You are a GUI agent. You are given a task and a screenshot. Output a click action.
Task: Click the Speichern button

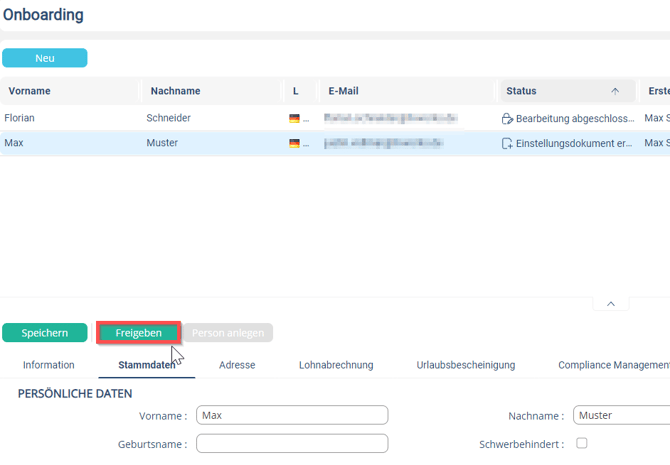tap(45, 333)
